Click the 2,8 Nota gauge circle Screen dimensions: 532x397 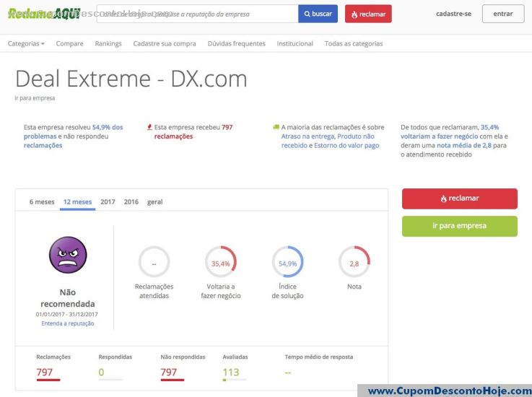[x=354, y=262]
